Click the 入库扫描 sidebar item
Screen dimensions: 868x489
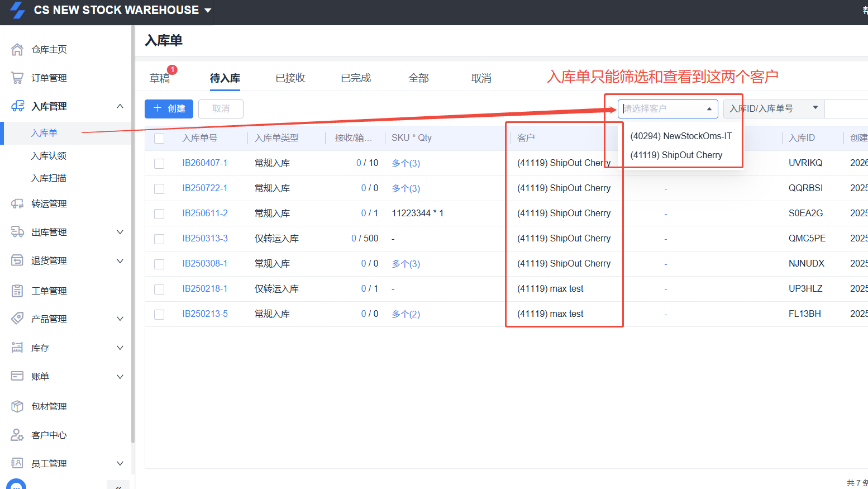[x=49, y=178]
